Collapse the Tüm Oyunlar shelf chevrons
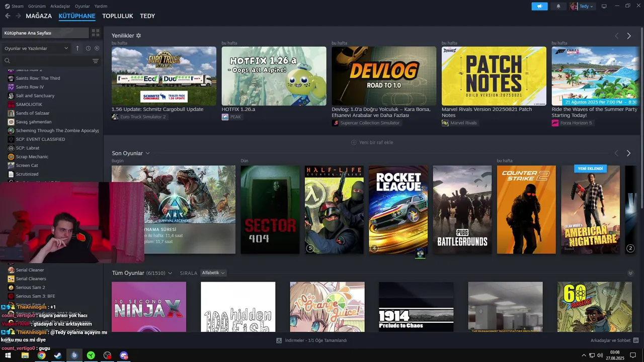Viewport: 644px width, 362px height. pos(630,273)
